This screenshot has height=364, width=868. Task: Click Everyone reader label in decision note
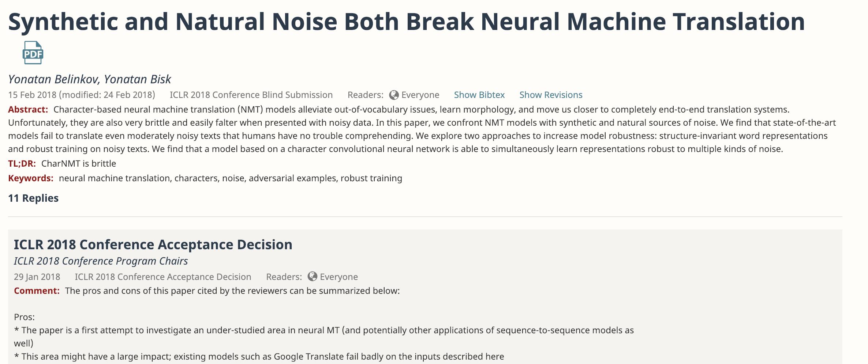pos(339,277)
